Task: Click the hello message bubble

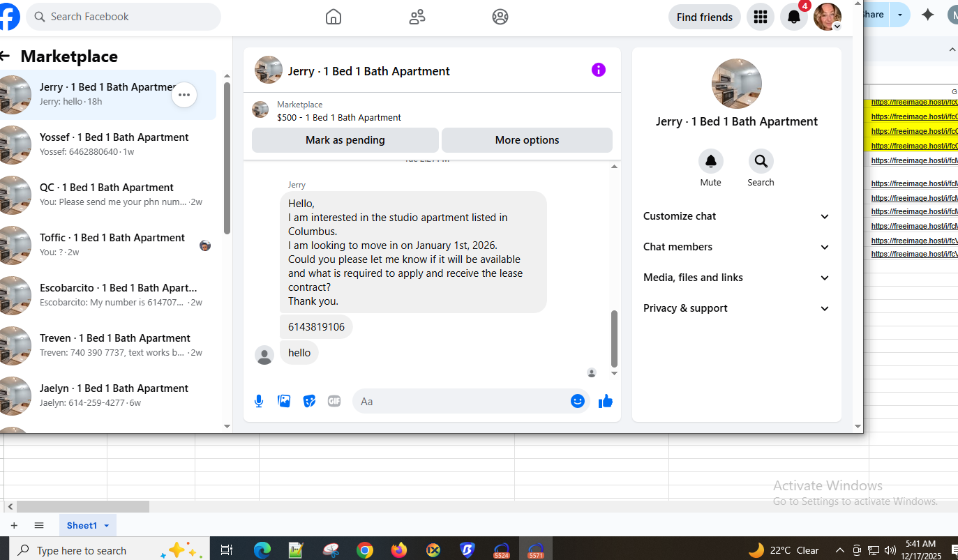Action: click(x=299, y=353)
